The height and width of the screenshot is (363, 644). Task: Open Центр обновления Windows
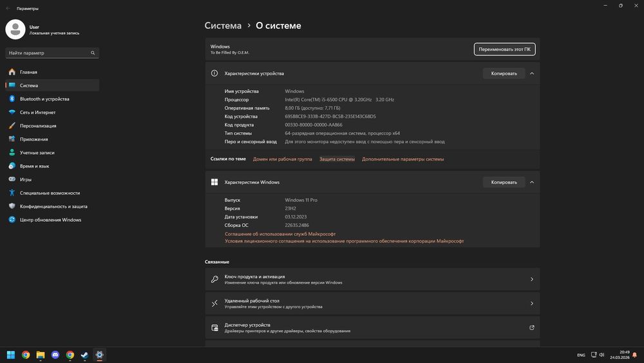[50, 220]
